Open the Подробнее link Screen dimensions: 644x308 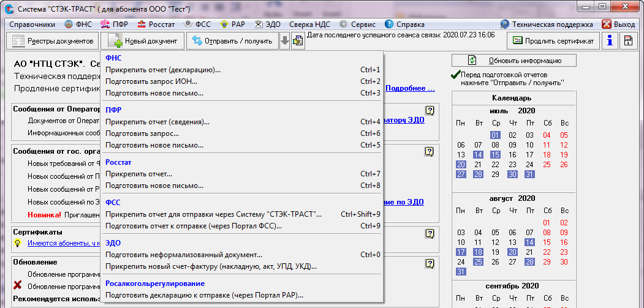click(x=410, y=88)
